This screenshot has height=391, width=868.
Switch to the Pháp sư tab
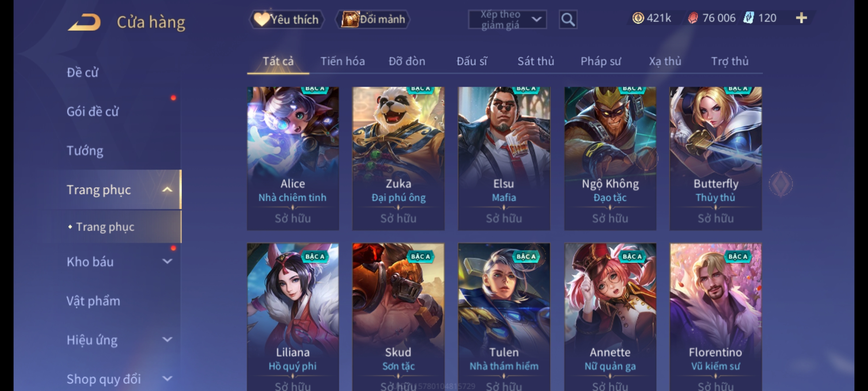tap(601, 61)
